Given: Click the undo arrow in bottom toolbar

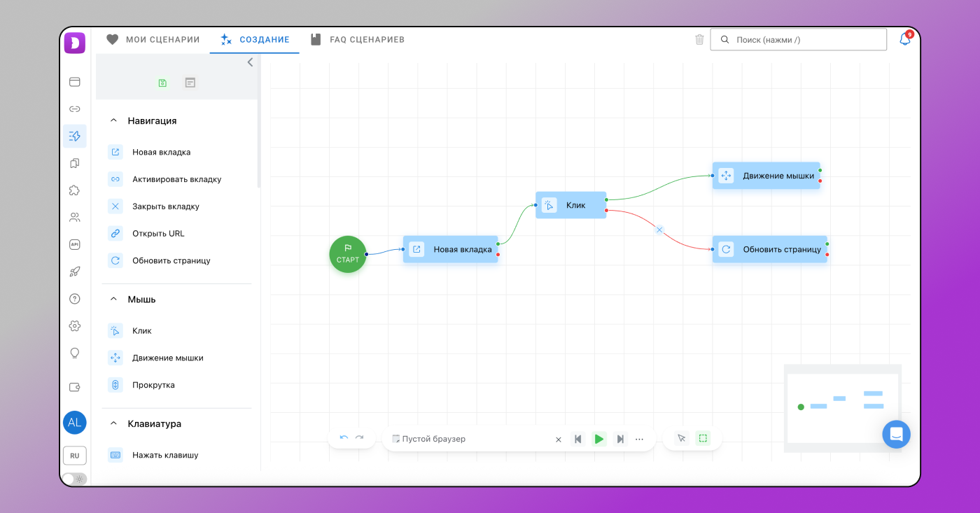Looking at the screenshot, I should click(x=344, y=438).
